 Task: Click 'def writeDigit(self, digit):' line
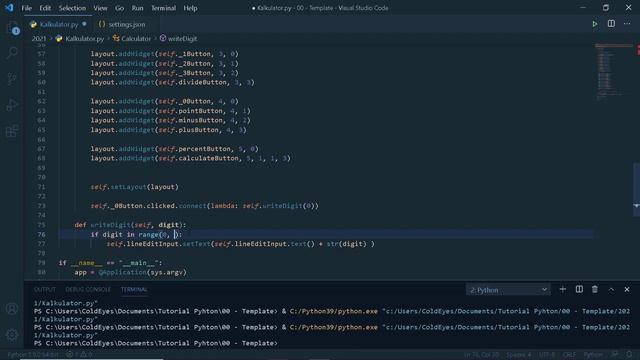(130, 225)
